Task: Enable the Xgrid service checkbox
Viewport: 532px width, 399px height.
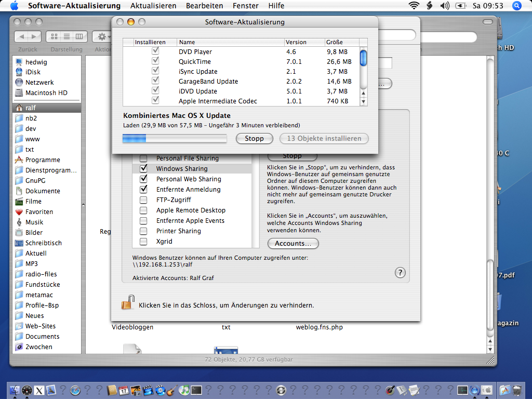Action: 143,242
